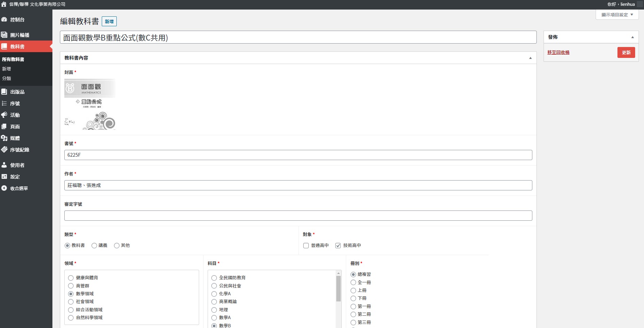
Task: Click the 作者 author input field
Action: pyautogui.click(x=298, y=185)
